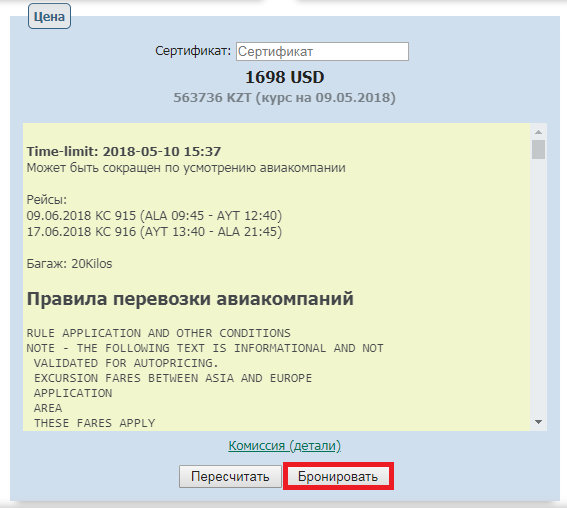Click the 563736 KZT exchange rate line
The image size is (567, 508).
[x=285, y=98]
